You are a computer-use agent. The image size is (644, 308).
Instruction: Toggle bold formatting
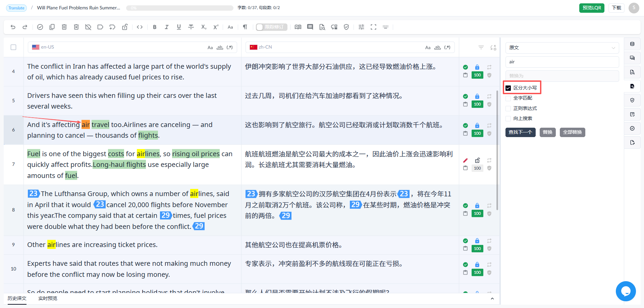[x=155, y=27]
